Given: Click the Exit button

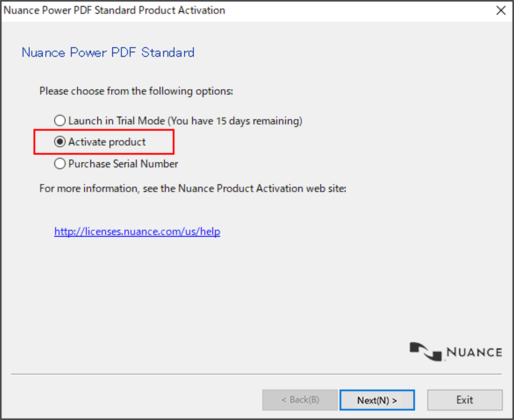Looking at the screenshot, I should click(x=465, y=400).
